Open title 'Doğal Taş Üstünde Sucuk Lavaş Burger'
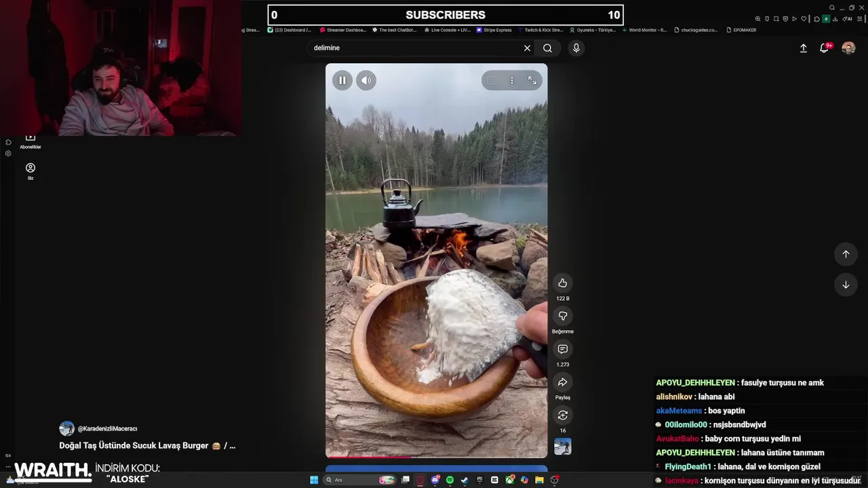Screen dimensions: 868x488 click(x=147, y=446)
